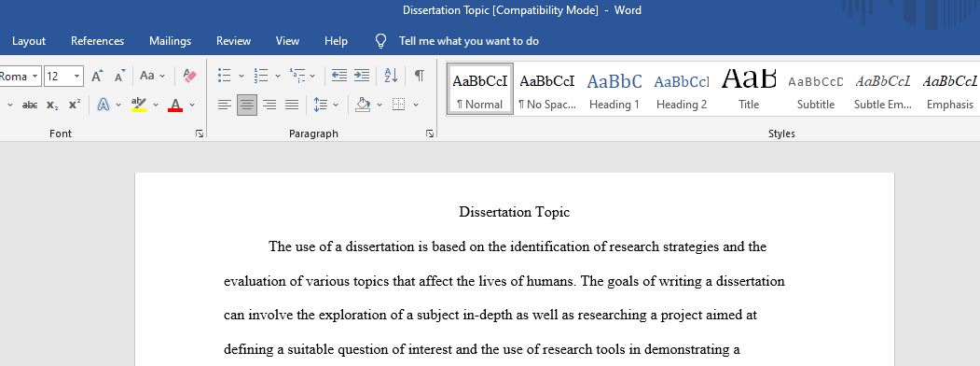Click the Dissertation Topic heading in the document

coord(515,212)
